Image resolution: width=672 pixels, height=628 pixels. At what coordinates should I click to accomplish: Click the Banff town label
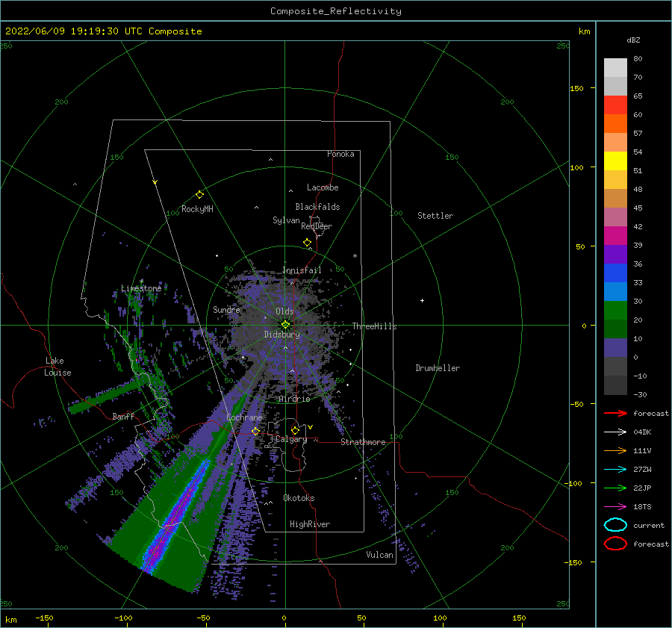(x=123, y=416)
